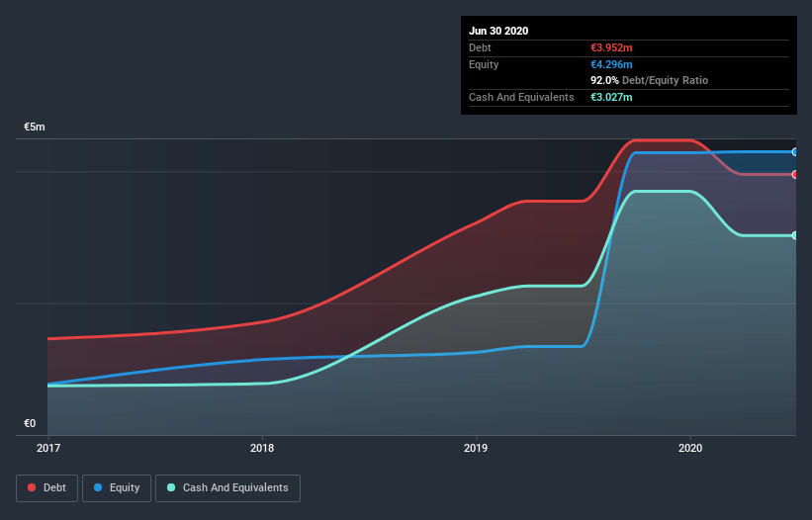The height and width of the screenshot is (520, 812).
Task: Click the Equity row label in tooltip
Action: (484, 64)
